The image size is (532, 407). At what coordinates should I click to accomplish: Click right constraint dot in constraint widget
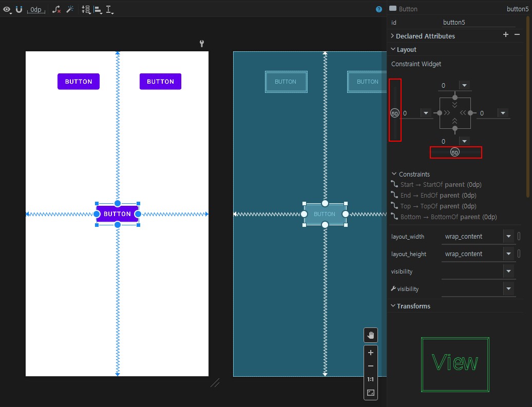470,113
